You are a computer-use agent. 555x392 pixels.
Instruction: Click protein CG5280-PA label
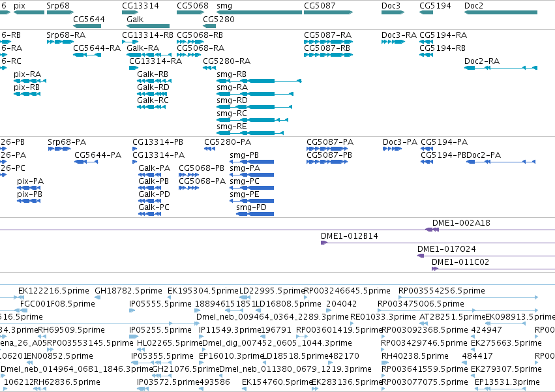tap(228, 142)
